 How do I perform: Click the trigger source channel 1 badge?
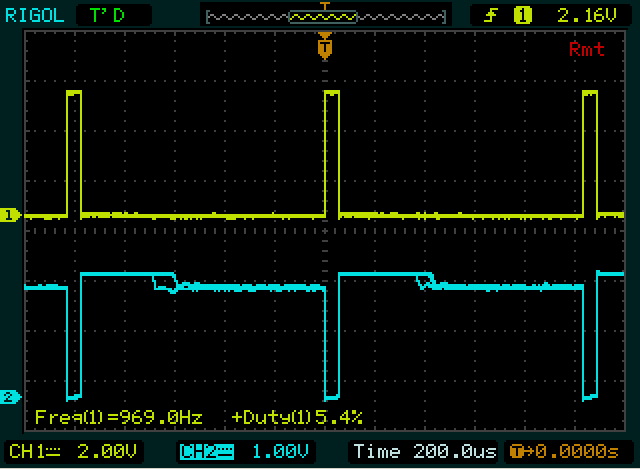522,16
